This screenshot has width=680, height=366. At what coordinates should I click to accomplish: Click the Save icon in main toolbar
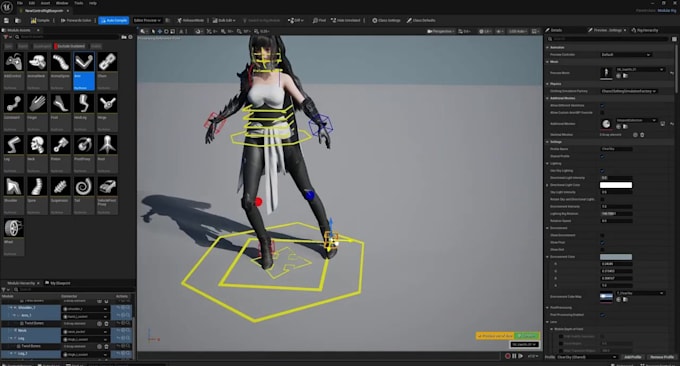point(7,20)
